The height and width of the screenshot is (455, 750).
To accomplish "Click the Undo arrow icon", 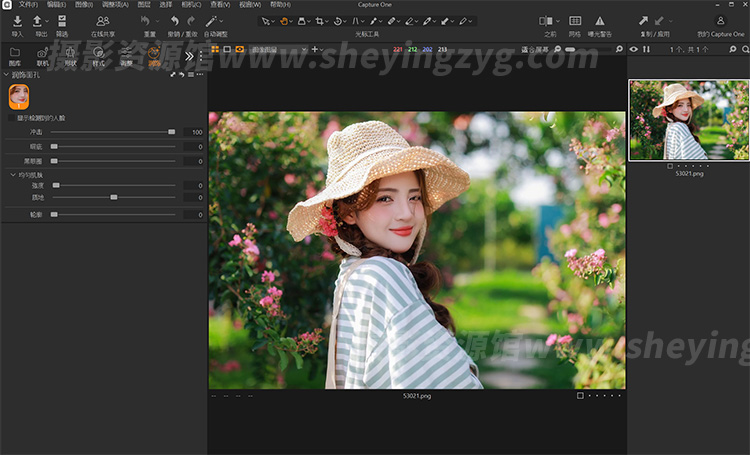I will coord(174,21).
